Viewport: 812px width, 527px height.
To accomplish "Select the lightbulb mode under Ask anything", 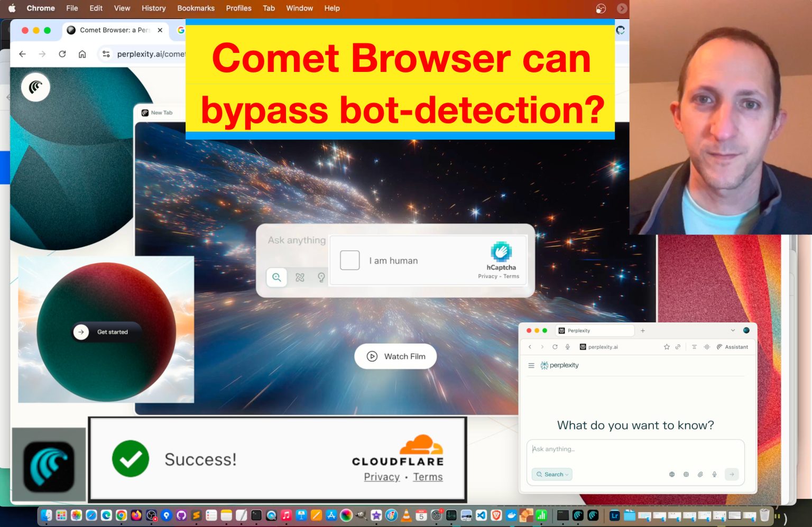I will click(321, 277).
